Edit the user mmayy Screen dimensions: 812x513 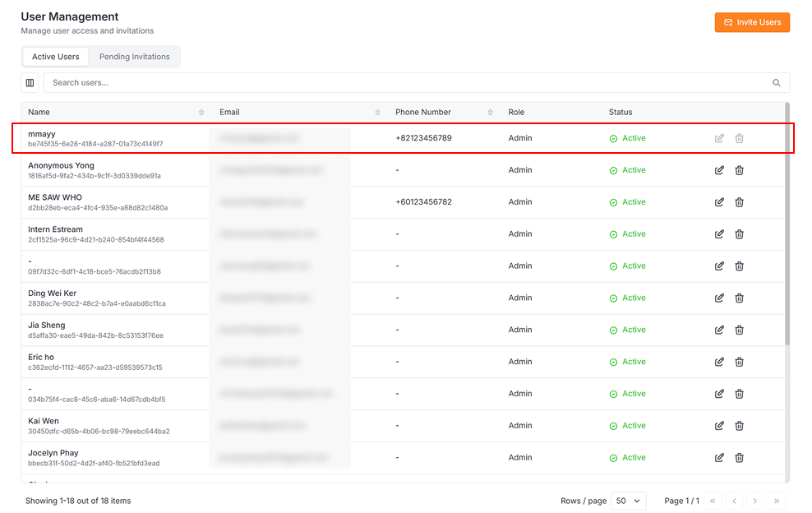tap(719, 138)
